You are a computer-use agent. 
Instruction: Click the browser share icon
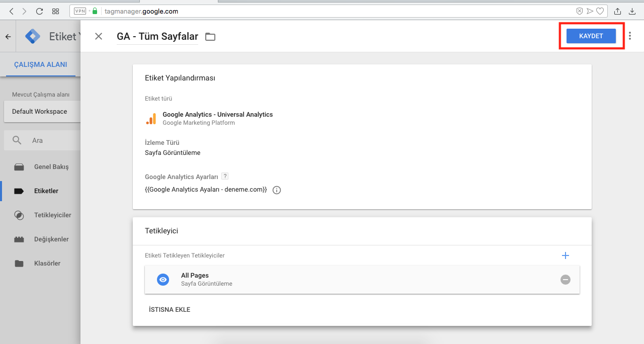click(x=618, y=11)
